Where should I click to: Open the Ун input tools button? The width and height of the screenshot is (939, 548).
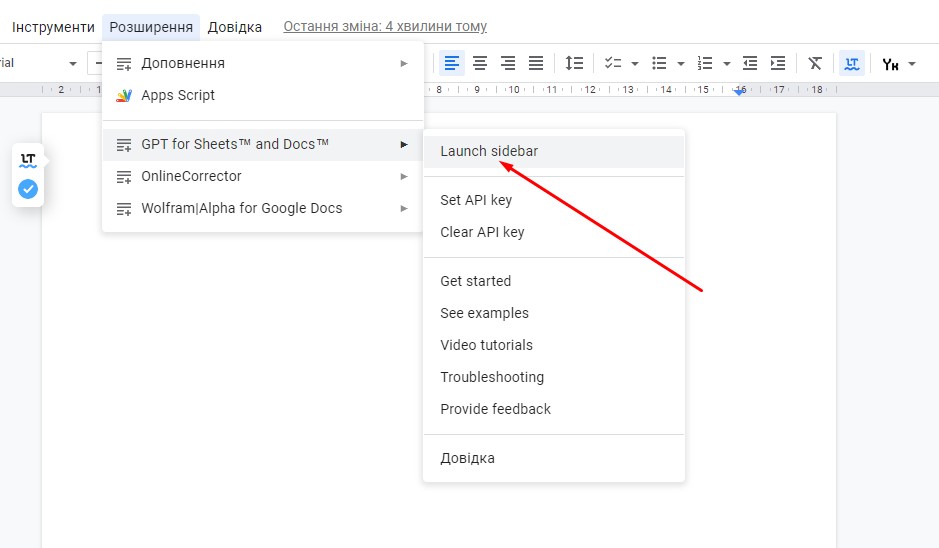890,63
